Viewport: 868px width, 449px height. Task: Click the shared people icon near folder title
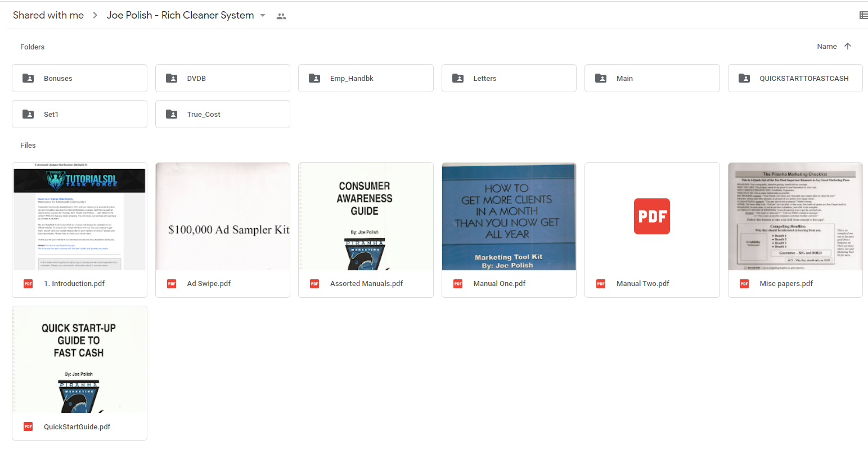click(281, 16)
